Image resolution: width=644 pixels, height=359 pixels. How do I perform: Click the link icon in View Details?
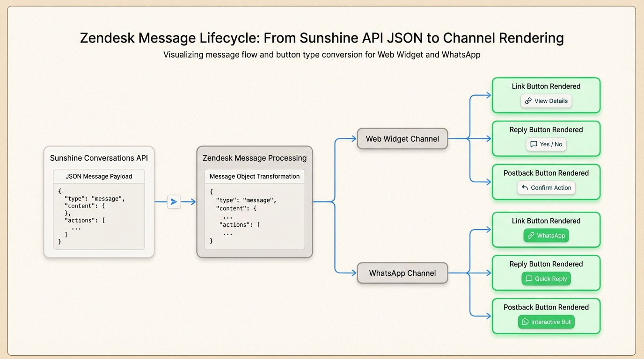click(528, 101)
